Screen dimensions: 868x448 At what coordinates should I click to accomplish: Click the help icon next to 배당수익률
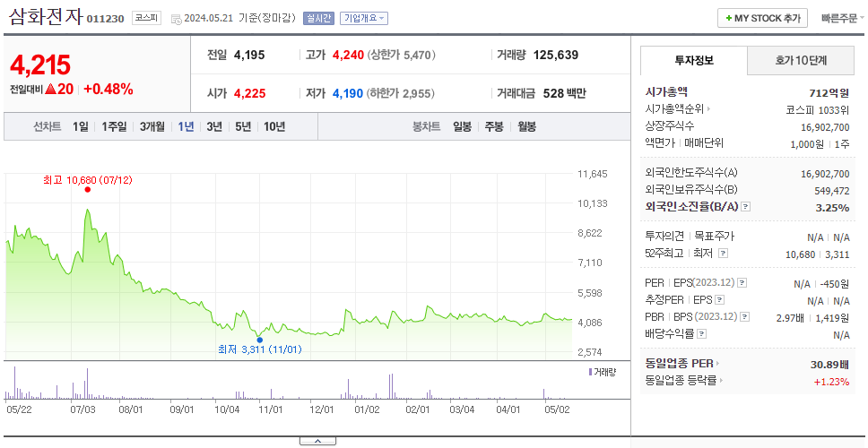click(x=702, y=334)
